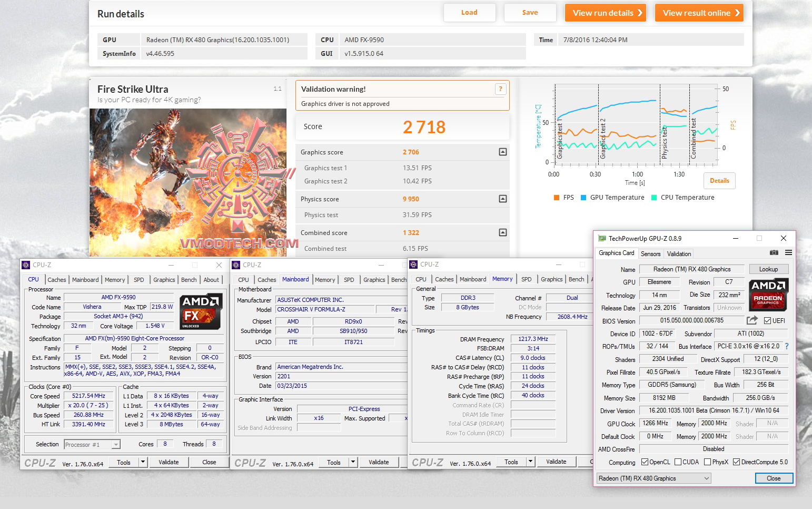This screenshot has width=812, height=509.
Task: Click the Graphics test 1 result 13.51 FPS
Action: click(417, 168)
